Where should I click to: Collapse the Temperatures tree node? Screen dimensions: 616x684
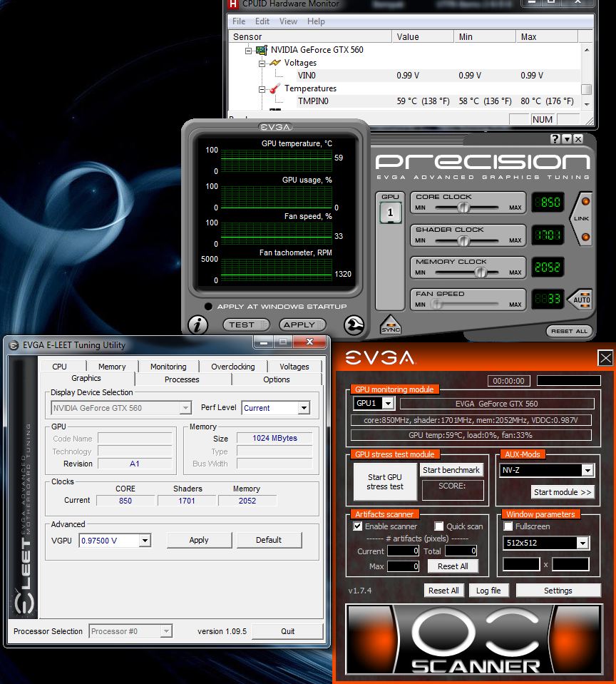262,89
